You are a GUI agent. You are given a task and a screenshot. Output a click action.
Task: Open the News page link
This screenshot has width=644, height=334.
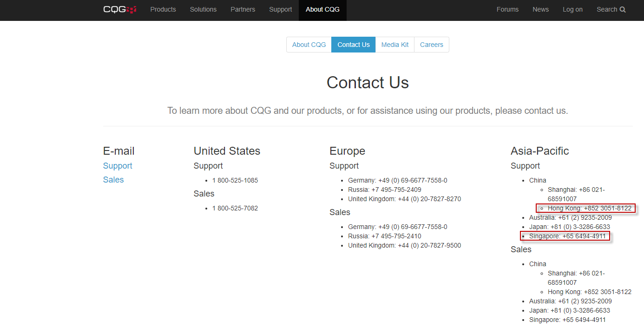[541, 9]
